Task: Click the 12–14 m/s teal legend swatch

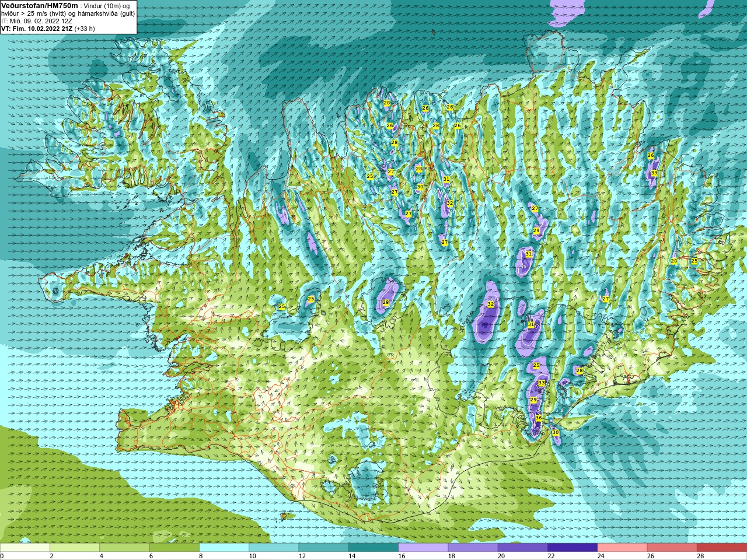Action: click(x=323, y=547)
